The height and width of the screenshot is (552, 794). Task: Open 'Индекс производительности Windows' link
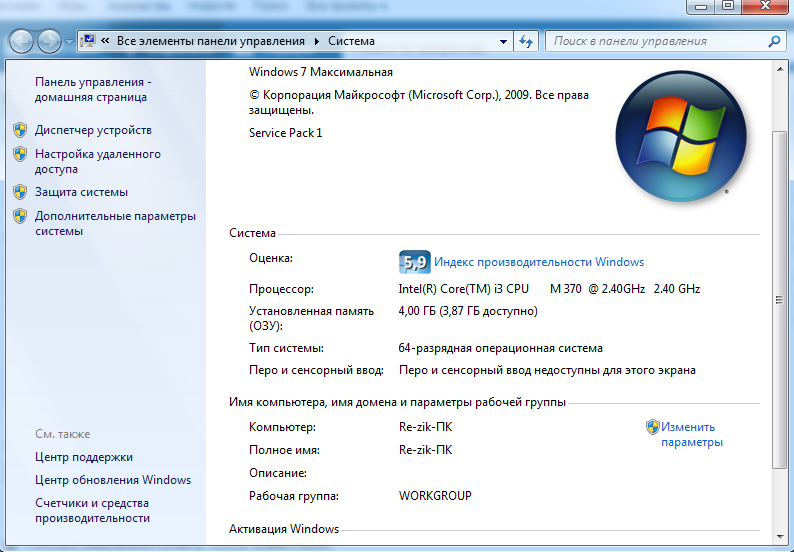click(x=539, y=262)
